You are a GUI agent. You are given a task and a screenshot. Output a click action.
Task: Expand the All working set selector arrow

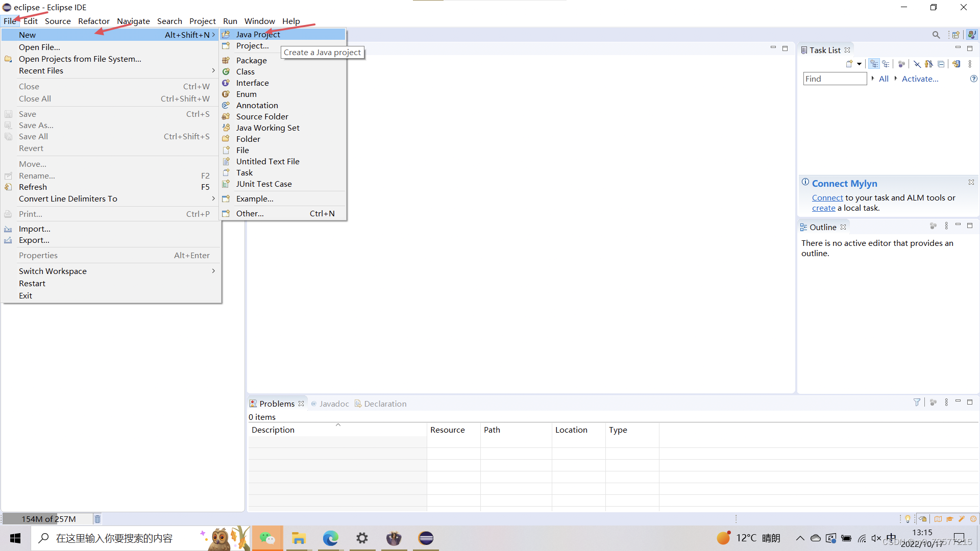(x=873, y=79)
